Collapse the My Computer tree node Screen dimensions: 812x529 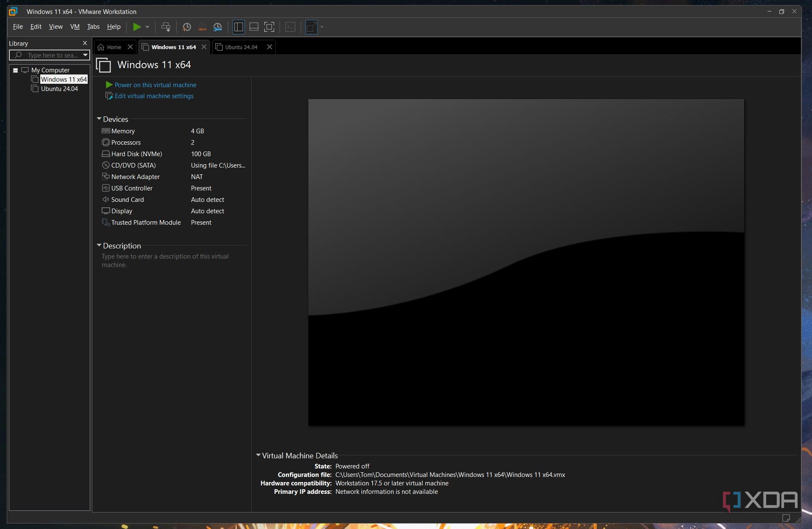pos(16,70)
